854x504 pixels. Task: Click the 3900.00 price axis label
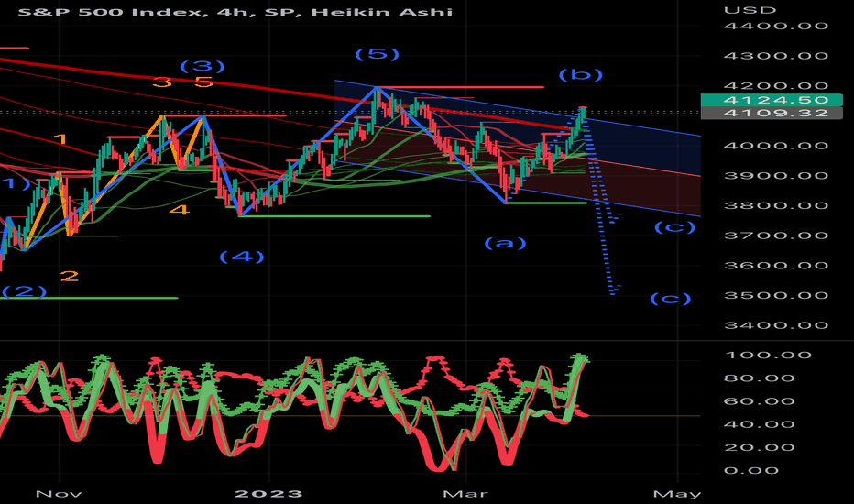pyautogui.click(x=776, y=176)
